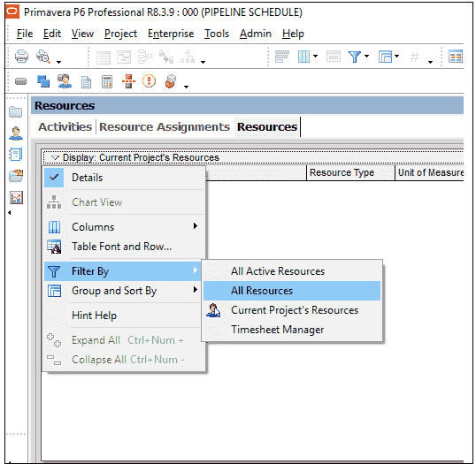Open the View menu
This screenshot has height=464, width=476.
tap(82, 34)
